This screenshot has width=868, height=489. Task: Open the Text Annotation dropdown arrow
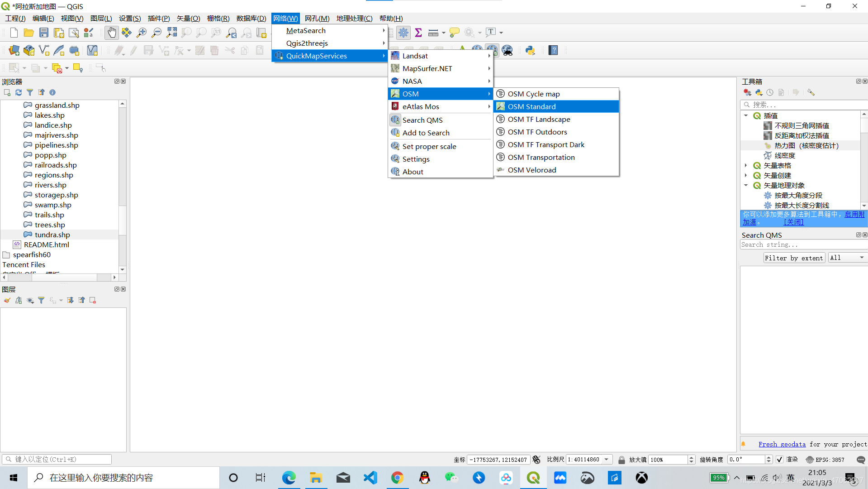501,33
